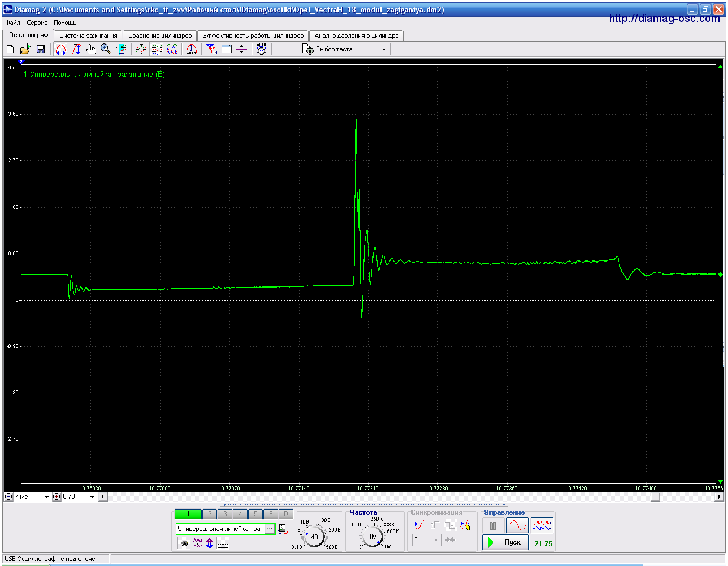Click the red-green waveform compress vertically icon
The height and width of the screenshot is (566, 728).
pos(141,50)
